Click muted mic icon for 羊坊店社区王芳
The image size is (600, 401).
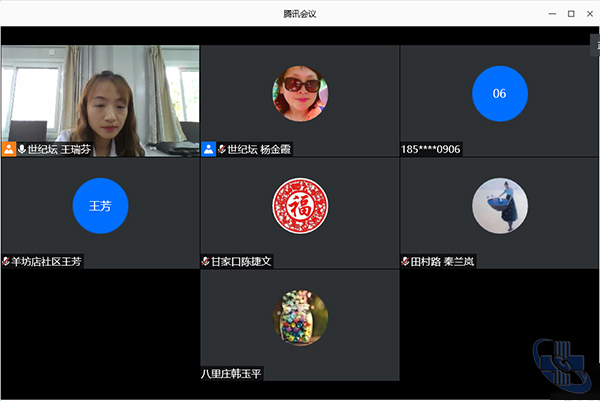[x=6, y=261]
